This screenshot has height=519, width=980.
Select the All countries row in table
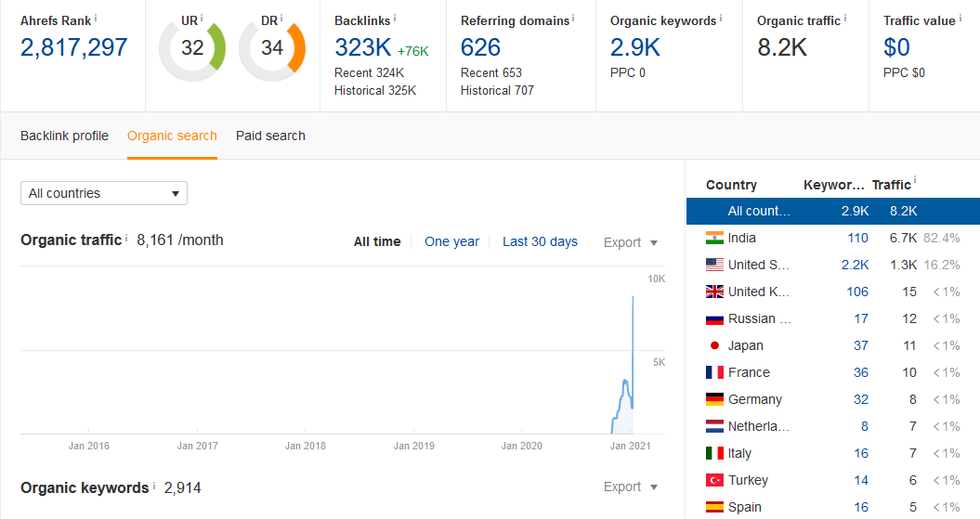(832, 211)
